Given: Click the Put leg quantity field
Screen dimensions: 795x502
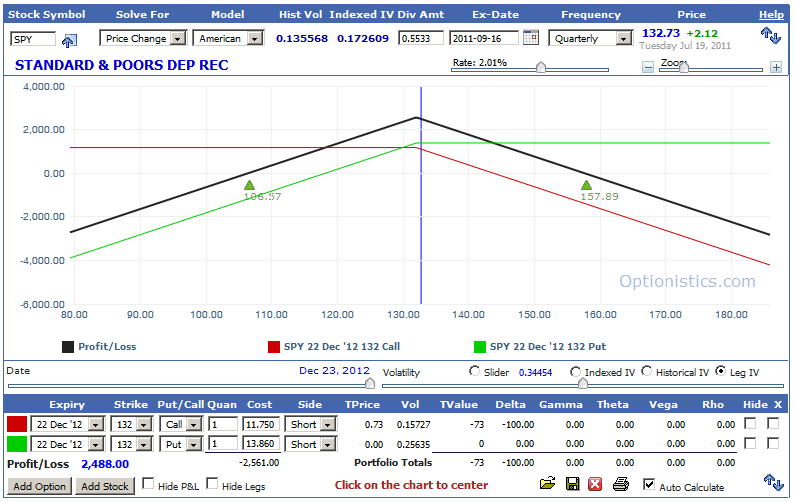Looking at the screenshot, I should pyautogui.click(x=224, y=444).
